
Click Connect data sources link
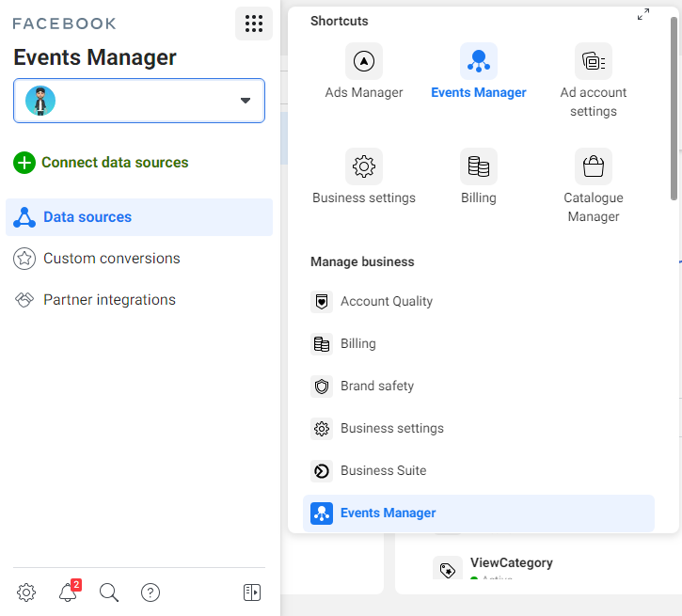[115, 163]
